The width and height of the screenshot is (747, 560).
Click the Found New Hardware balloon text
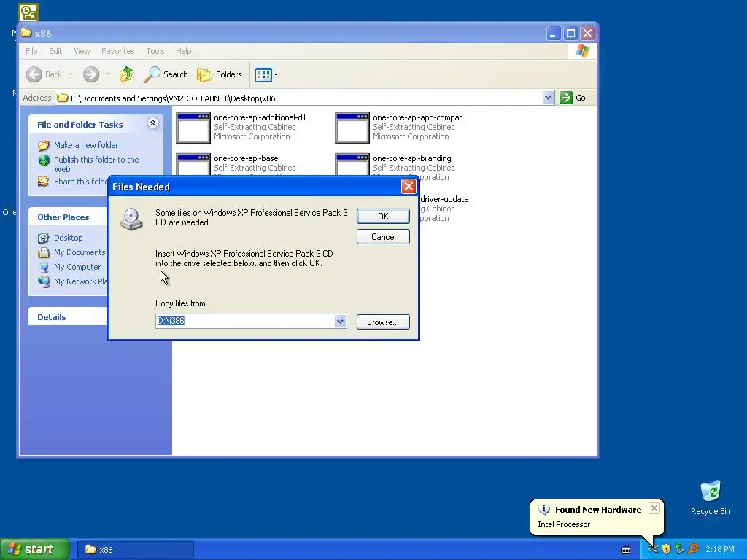tap(598, 510)
